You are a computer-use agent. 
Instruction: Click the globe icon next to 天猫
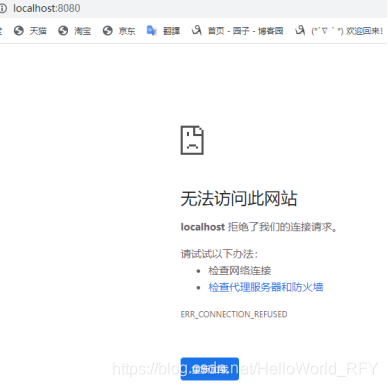pyautogui.click(x=19, y=31)
